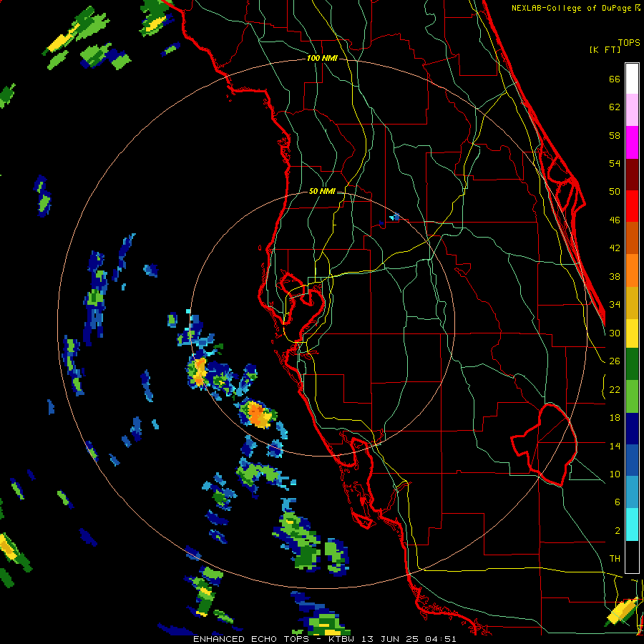Click the orange 42 legend swatch
Image resolution: width=644 pixels, height=644 pixels.
coord(632,270)
